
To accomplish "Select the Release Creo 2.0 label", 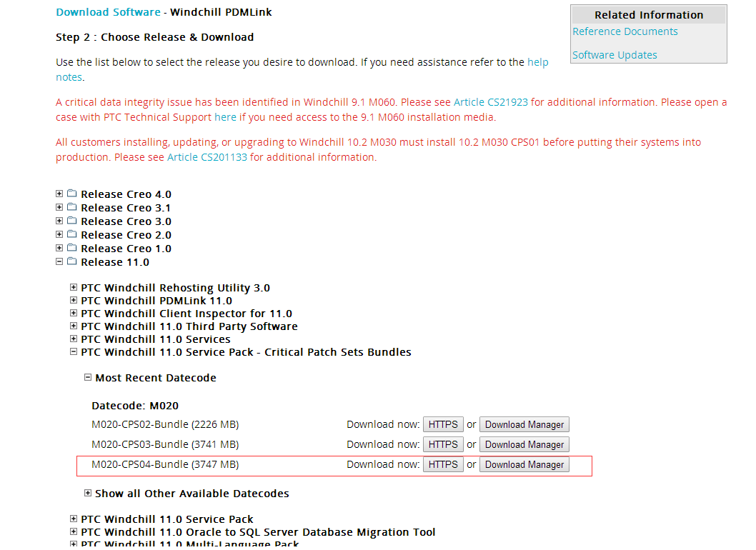I will click(x=126, y=235).
